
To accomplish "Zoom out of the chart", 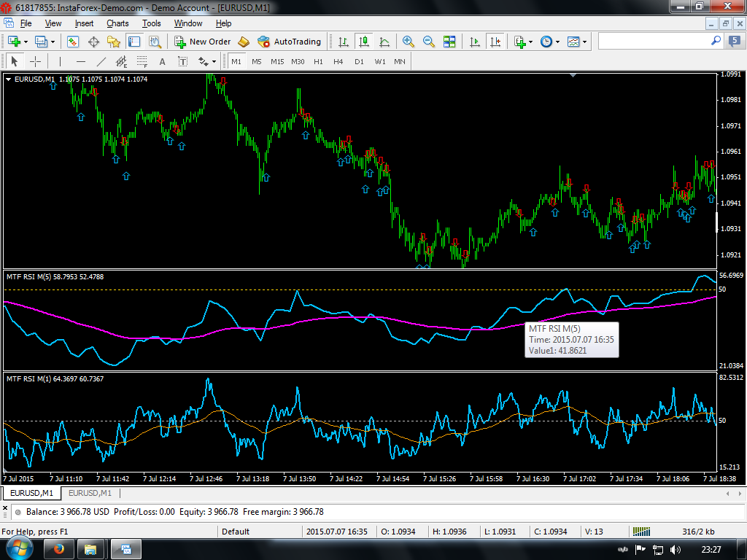I will coord(429,42).
